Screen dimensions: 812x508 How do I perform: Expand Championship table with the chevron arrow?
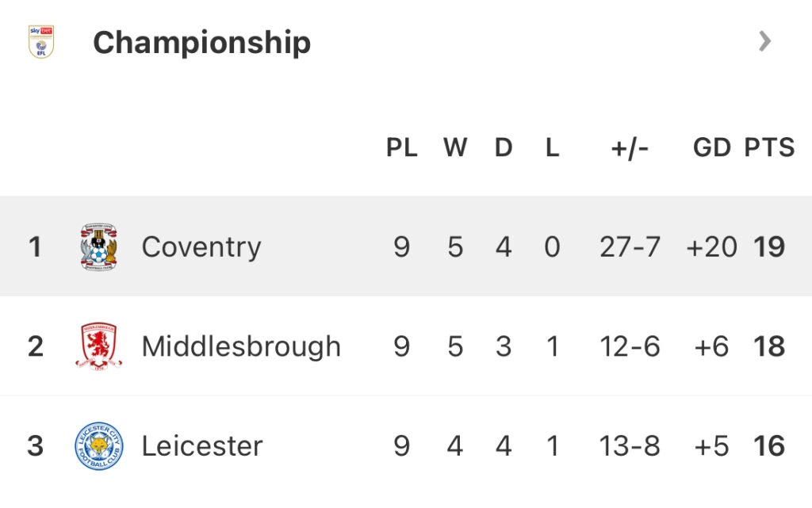764,41
